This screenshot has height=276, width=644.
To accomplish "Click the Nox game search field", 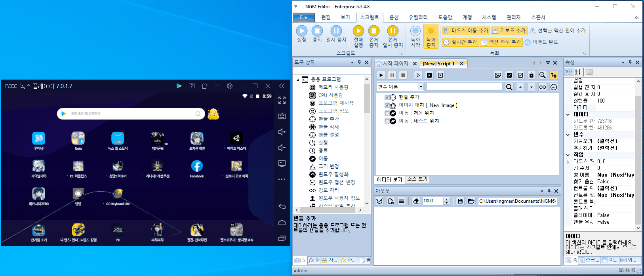I will pos(131,114).
